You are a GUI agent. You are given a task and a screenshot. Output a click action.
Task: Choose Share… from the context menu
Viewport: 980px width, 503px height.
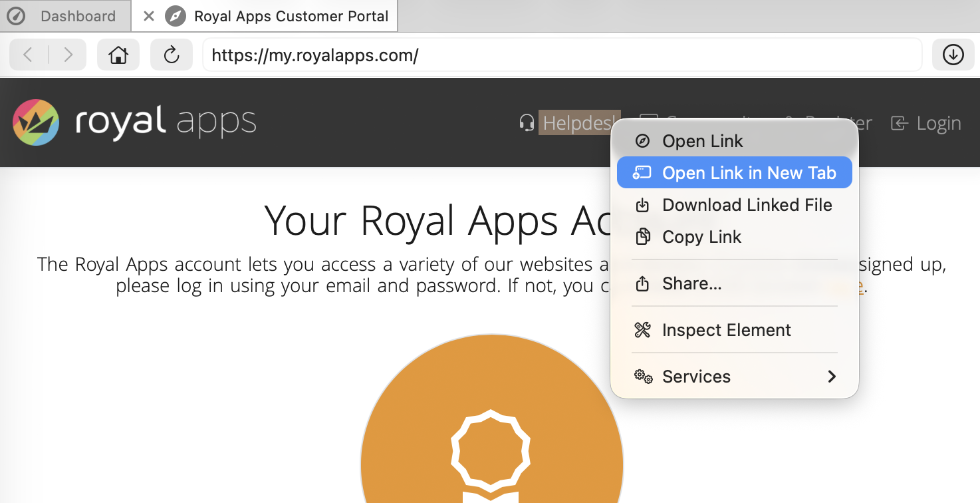(735, 283)
